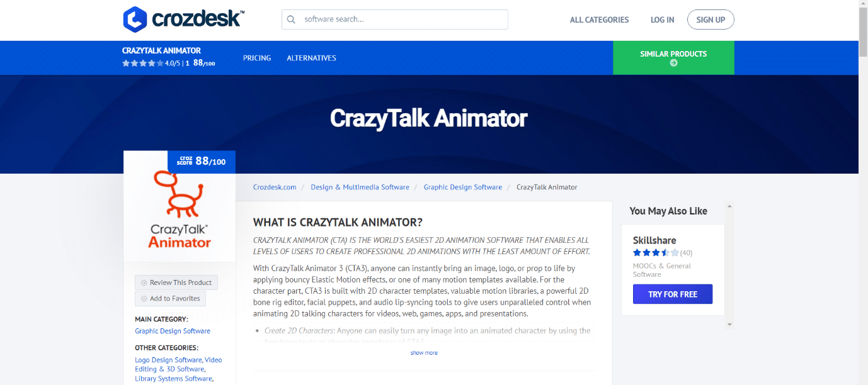
Task: Click the WHAT IS CRAZYTALK ANIMATOR heading
Action: coord(338,223)
